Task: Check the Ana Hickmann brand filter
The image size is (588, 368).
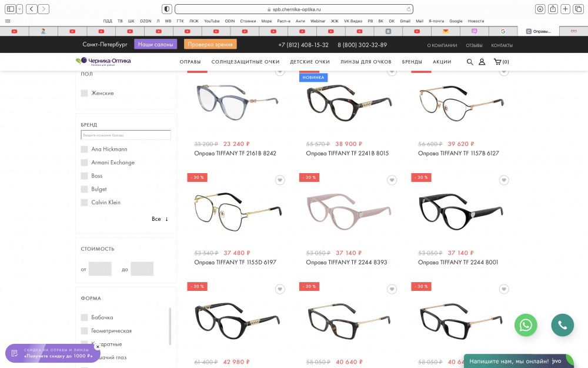Action: 84,149
